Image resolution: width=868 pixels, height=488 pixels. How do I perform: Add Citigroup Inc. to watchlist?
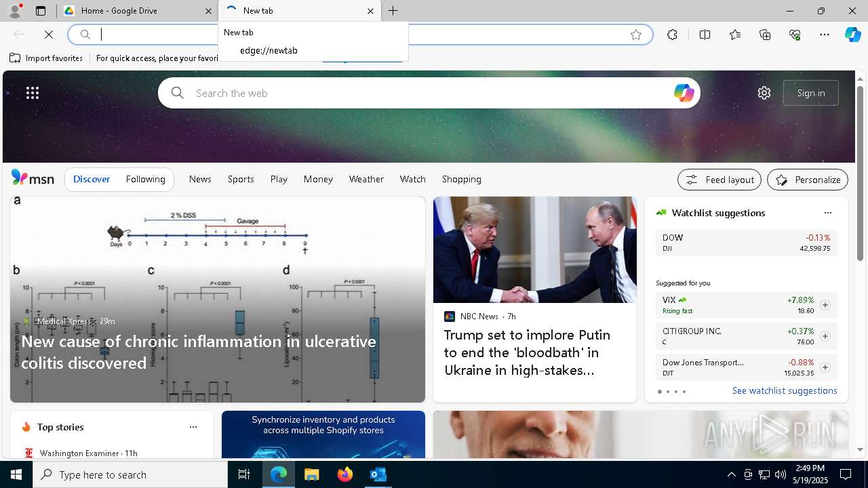825,336
